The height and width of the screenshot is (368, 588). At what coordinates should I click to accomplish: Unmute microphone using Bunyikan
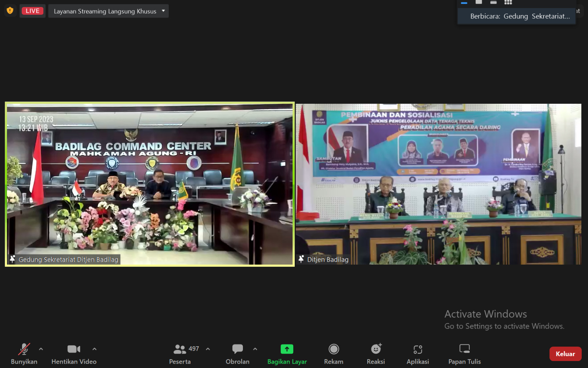coord(24,353)
